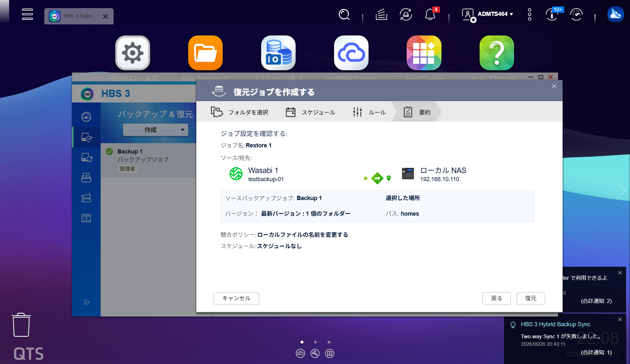This screenshot has height=364, width=630.
Task: Close the HBS 3 taskbar tab
Action: (105, 16)
